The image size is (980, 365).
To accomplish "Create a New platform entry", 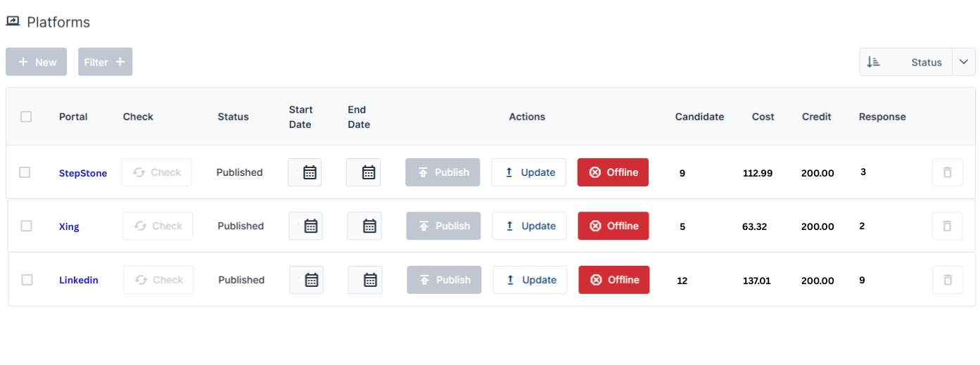I will (x=37, y=62).
